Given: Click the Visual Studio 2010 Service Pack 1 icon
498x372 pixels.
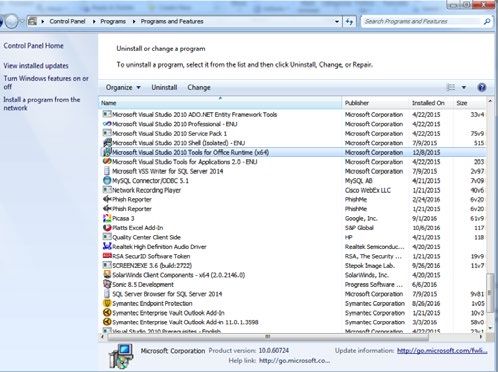Looking at the screenshot, I should click(x=107, y=133).
